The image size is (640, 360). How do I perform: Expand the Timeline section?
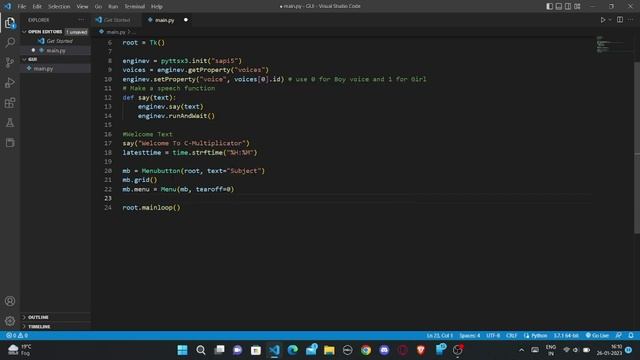click(x=56, y=327)
